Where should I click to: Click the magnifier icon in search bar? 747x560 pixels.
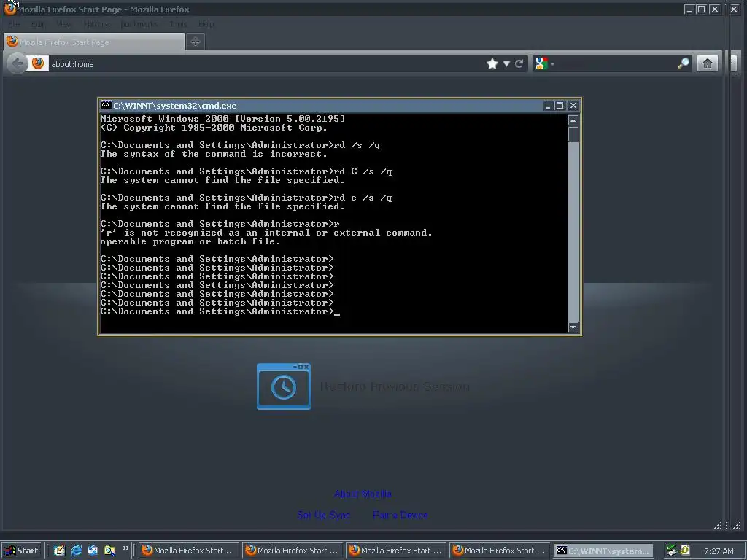click(x=683, y=63)
